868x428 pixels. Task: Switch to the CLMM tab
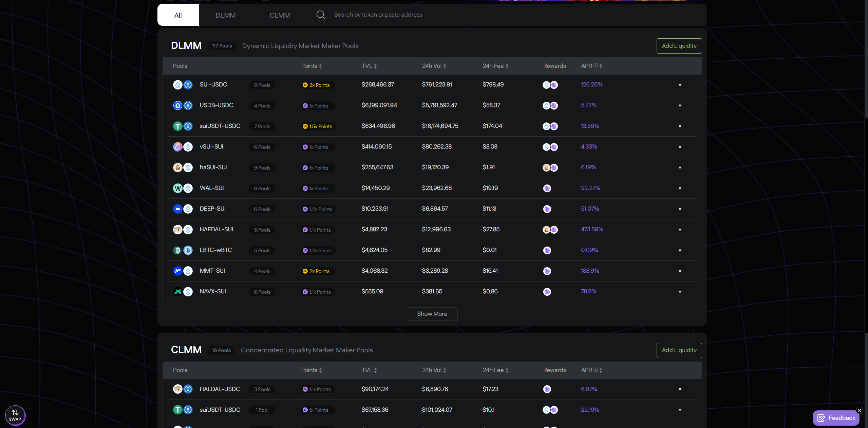(280, 15)
